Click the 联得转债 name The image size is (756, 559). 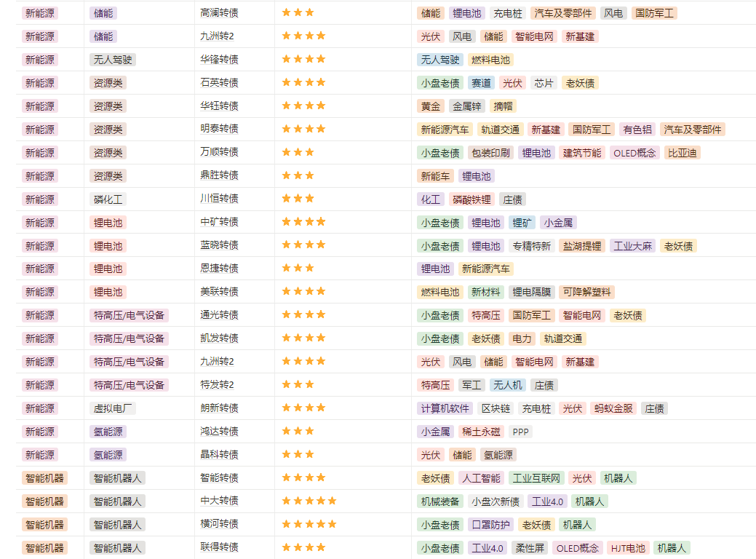pos(219,547)
